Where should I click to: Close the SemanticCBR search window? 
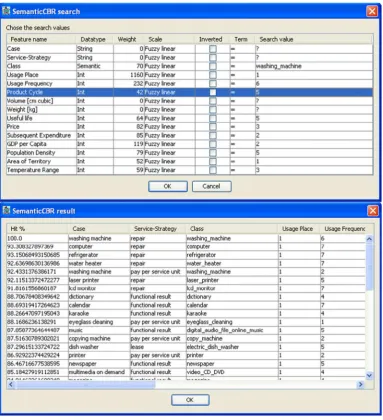[372, 11]
